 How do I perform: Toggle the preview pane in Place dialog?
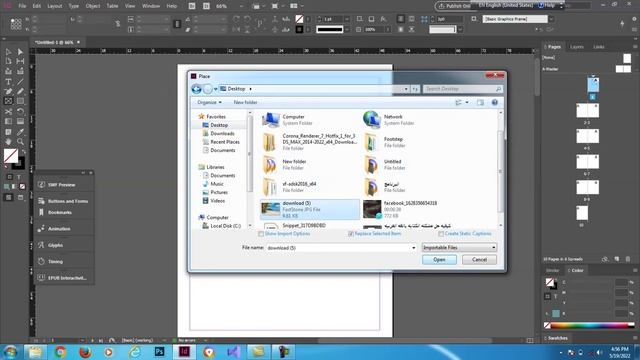tap(480, 102)
